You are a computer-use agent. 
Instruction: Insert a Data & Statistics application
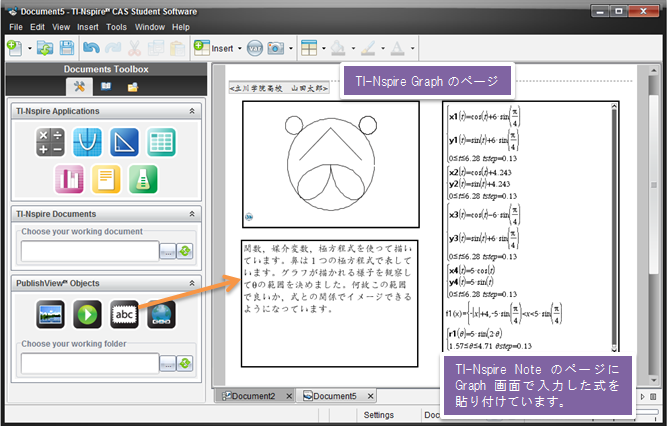[69, 179]
